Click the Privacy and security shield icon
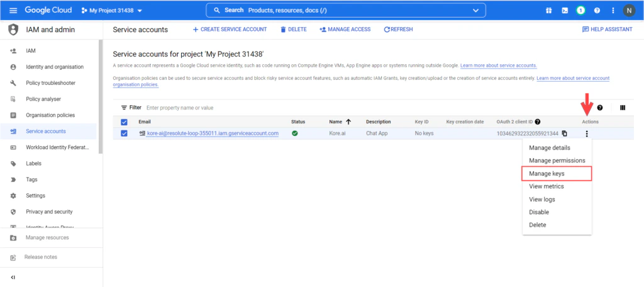This screenshot has width=644, height=287. click(x=13, y=211)
